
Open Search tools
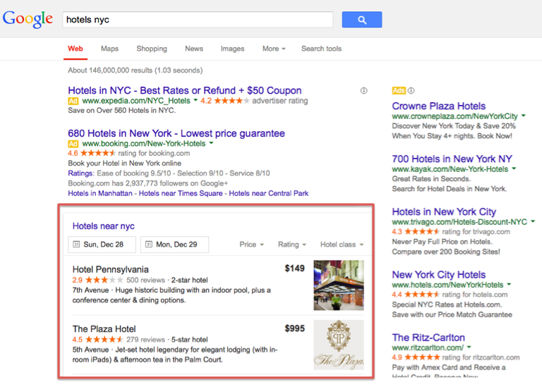(x=322, y=49)
